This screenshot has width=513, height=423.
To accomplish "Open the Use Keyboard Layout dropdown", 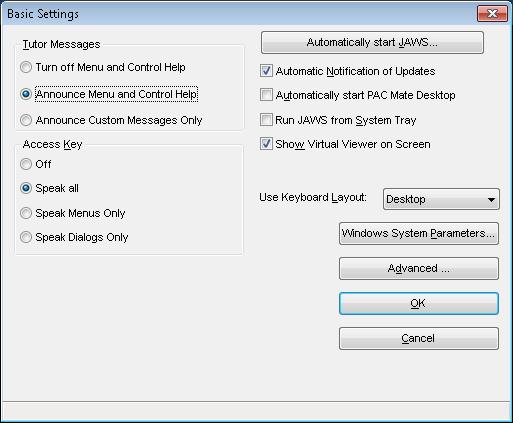I will pos(441,199).
